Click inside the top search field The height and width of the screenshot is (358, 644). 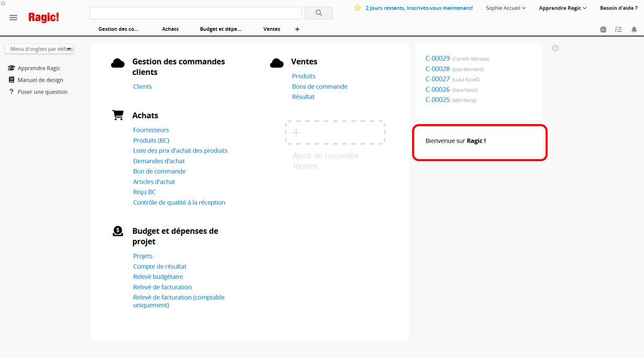[195, 13]
